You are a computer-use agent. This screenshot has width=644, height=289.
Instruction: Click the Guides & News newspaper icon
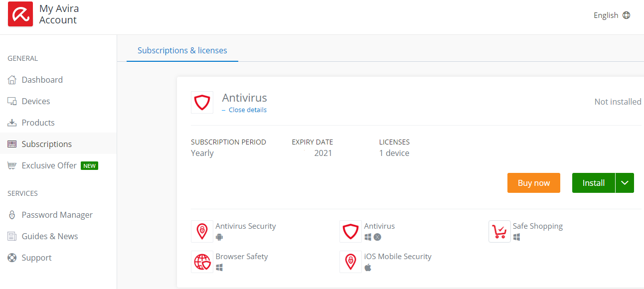tap(12, 236)
